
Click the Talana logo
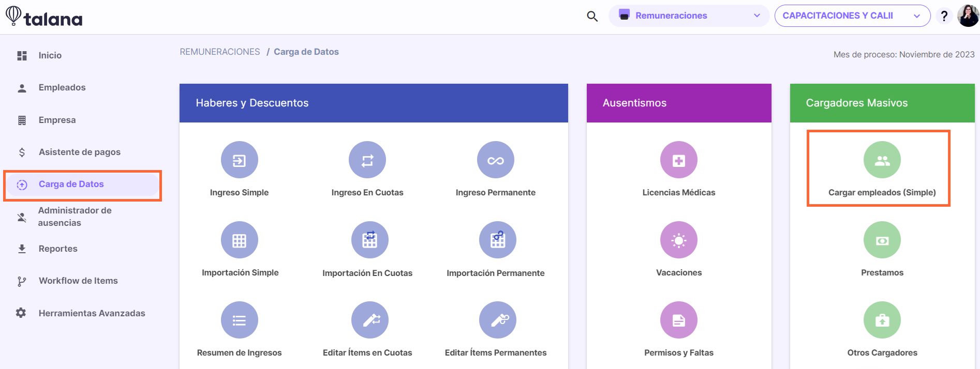pyautogui.click(x=44, y=17)
